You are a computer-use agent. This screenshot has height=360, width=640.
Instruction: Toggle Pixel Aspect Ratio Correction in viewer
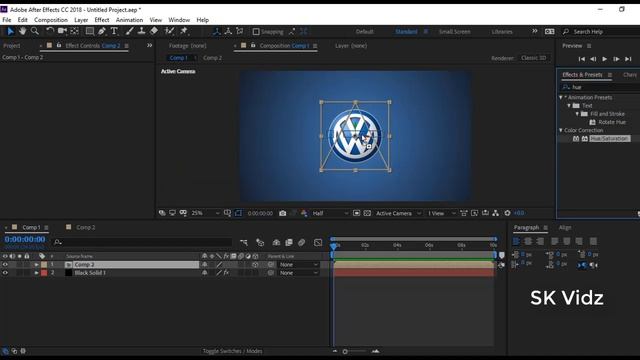point(464,213)
